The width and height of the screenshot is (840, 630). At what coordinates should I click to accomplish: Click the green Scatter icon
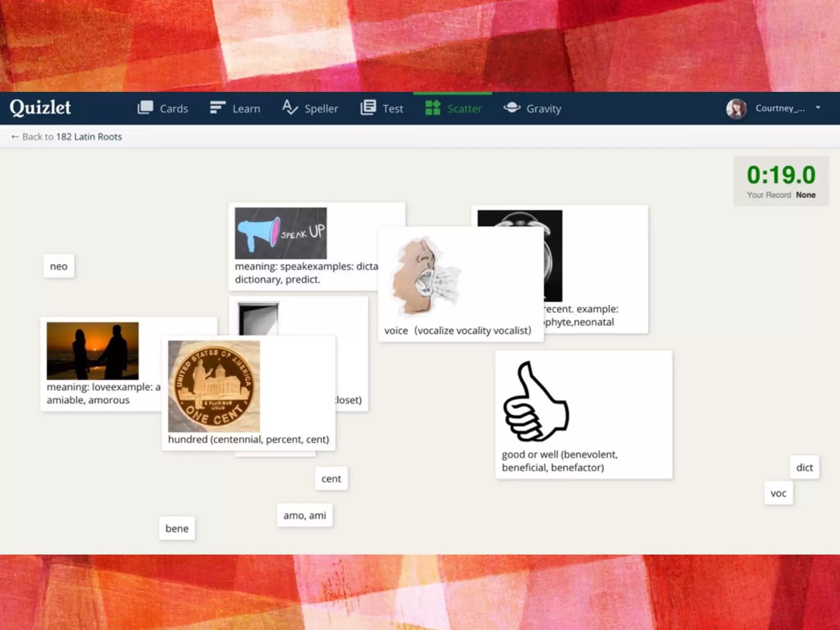point(433,108)
